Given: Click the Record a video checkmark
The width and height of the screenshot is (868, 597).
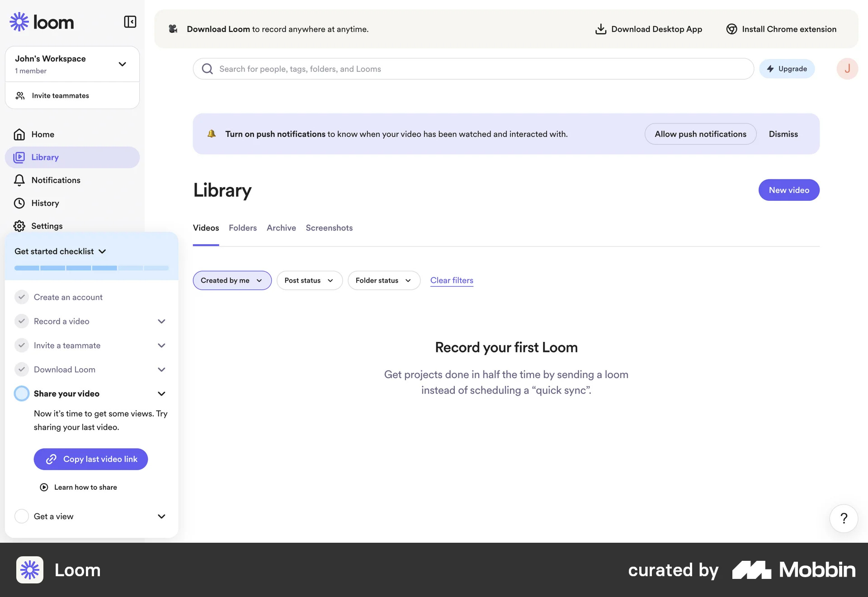Looking at the screenshot, I should point(21,321).
